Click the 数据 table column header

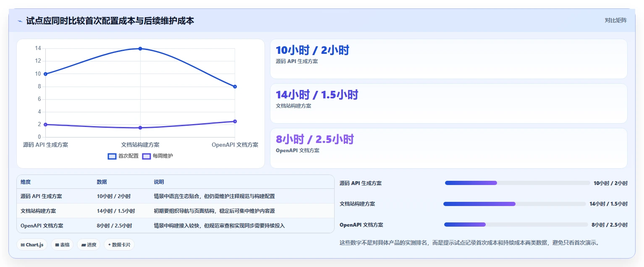(102, 182)
